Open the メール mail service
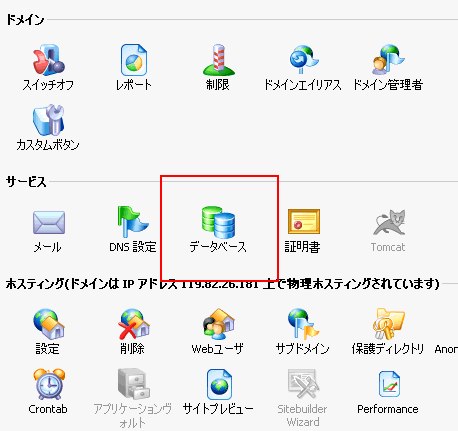This screenshot has width=458, height=431. click(x=49, y=222)
